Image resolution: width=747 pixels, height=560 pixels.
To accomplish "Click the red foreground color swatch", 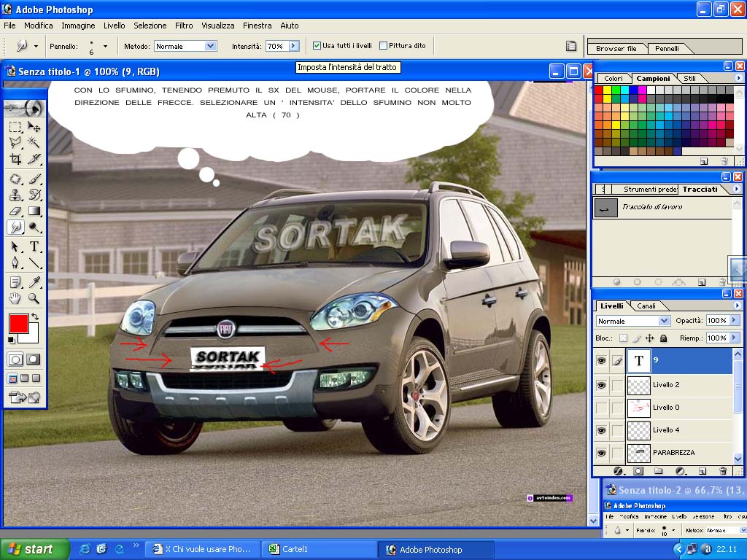I will click(18, 324).
